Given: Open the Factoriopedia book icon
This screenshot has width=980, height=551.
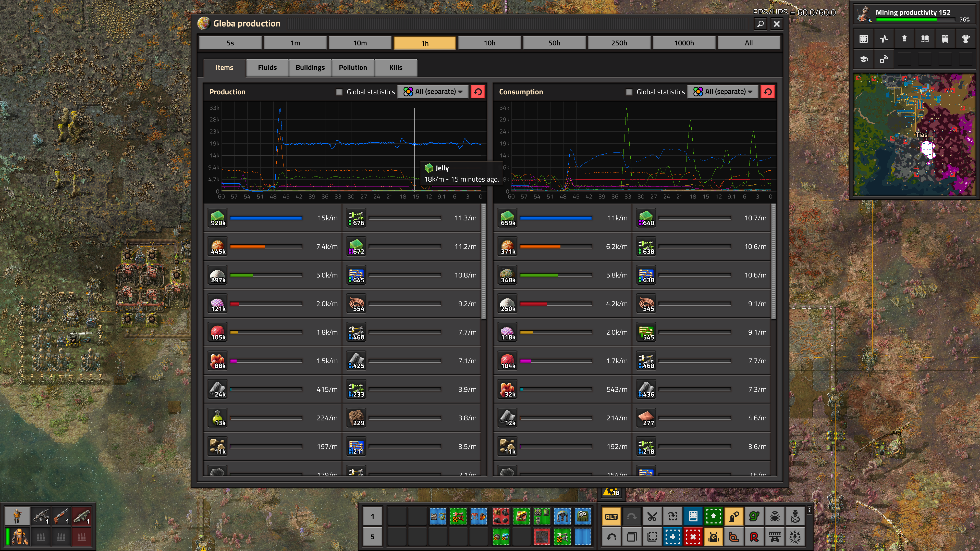Looking at the screenshot, I should (925, 39).
